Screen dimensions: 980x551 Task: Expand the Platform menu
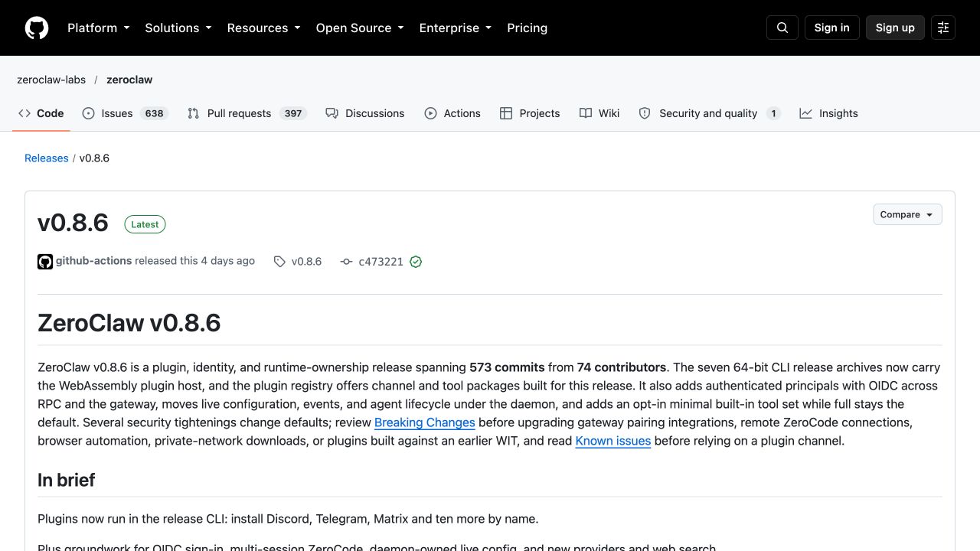click(x=99, y=28)
